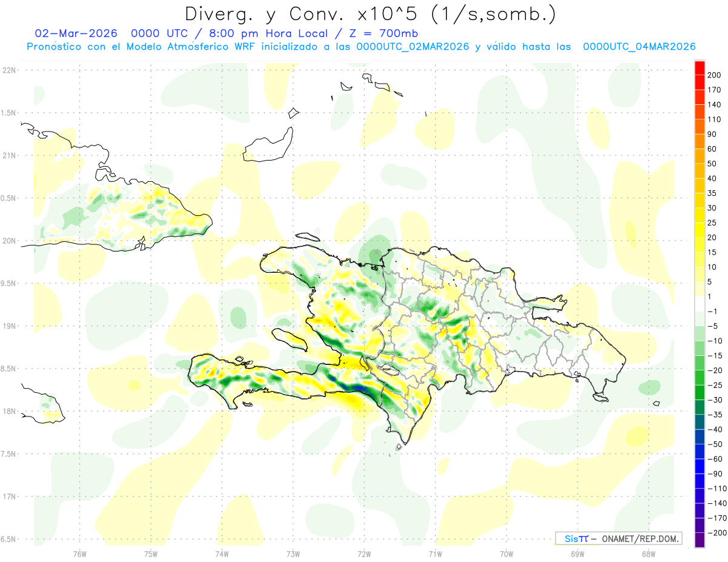Click the '70W' longitude label
Viewport: 728px width, 562px height.
(x=507, y=554)
